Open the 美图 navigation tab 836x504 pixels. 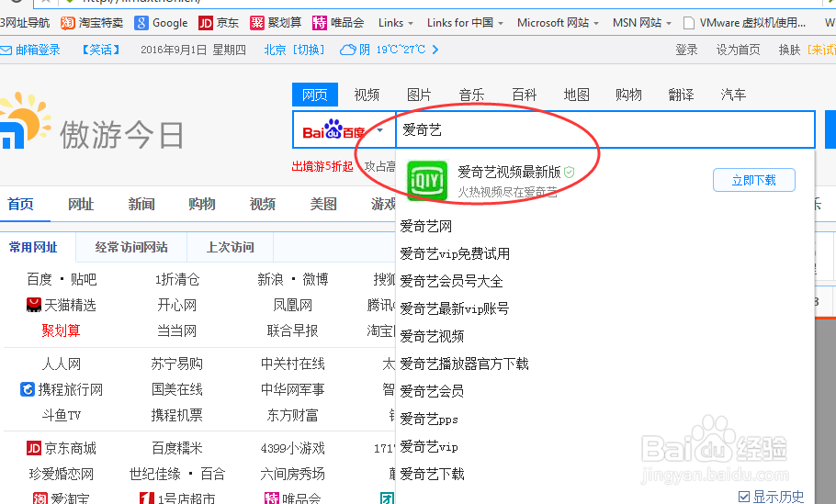tap(323, 204)
